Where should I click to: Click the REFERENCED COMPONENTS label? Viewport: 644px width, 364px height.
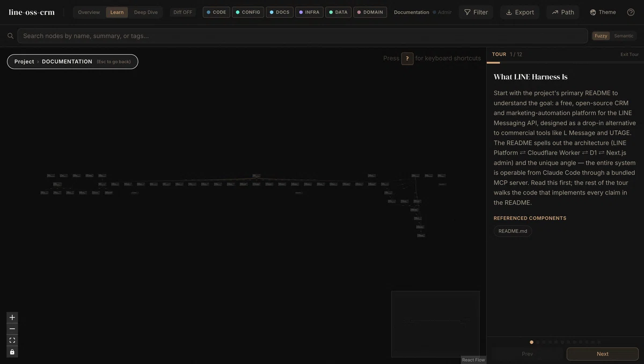(x=530, y=218)
